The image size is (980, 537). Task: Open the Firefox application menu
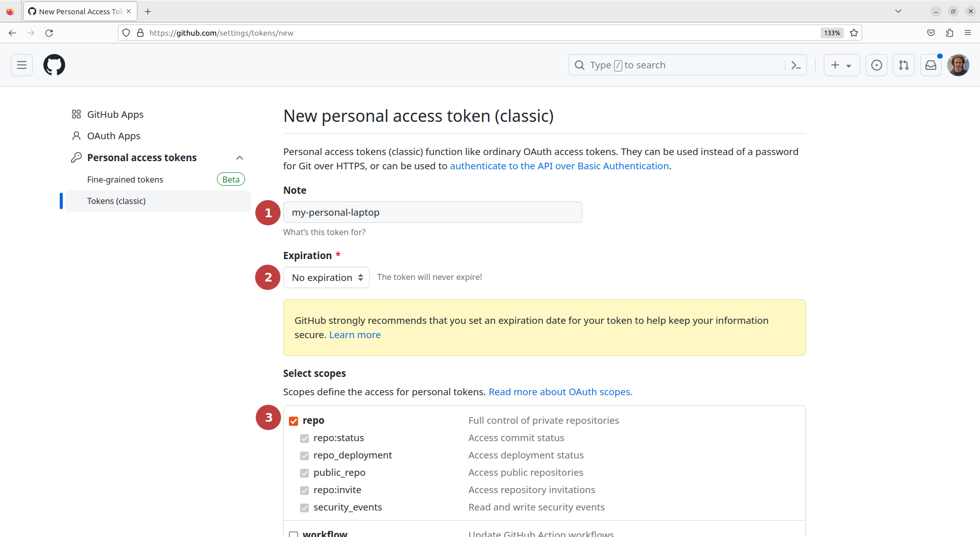pyautogui.click(x=968, y=33)
